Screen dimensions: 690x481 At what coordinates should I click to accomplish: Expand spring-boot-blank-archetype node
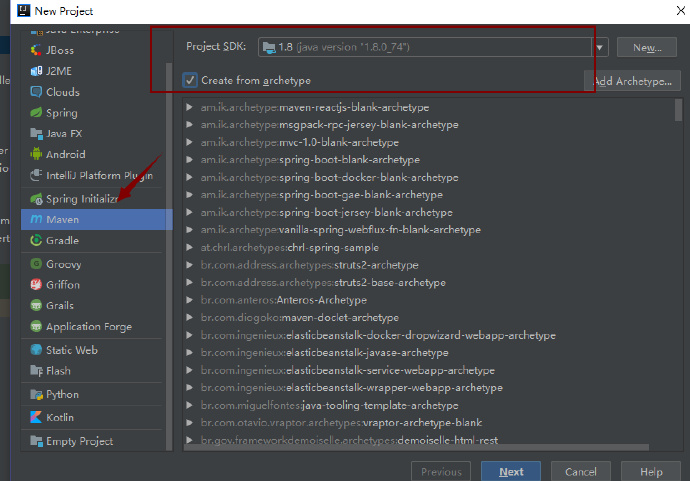tap(189, 159)
